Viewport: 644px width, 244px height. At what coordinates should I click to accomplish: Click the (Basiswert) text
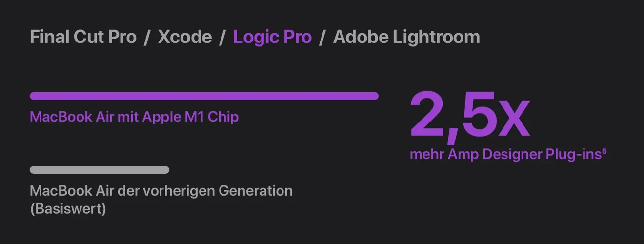click(68, 209)
